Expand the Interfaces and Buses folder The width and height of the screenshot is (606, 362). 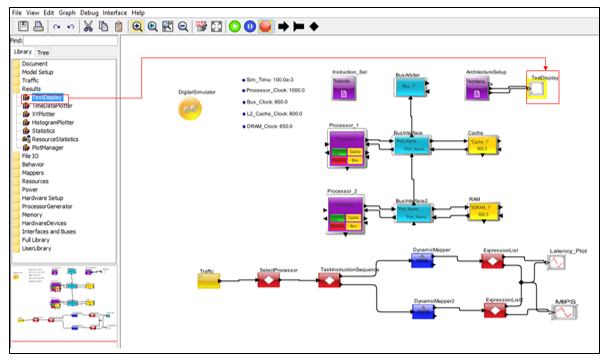click(49, 232)
